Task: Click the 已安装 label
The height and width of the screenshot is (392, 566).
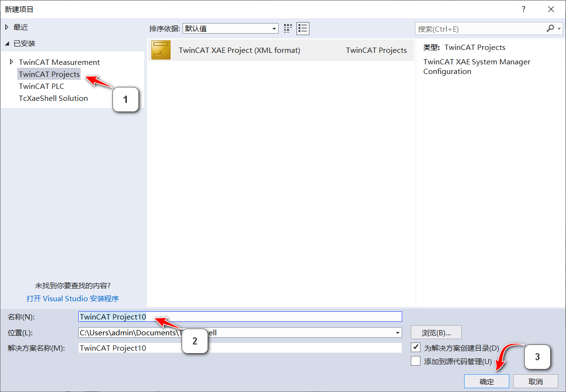Action: click(x=24, y=44)
